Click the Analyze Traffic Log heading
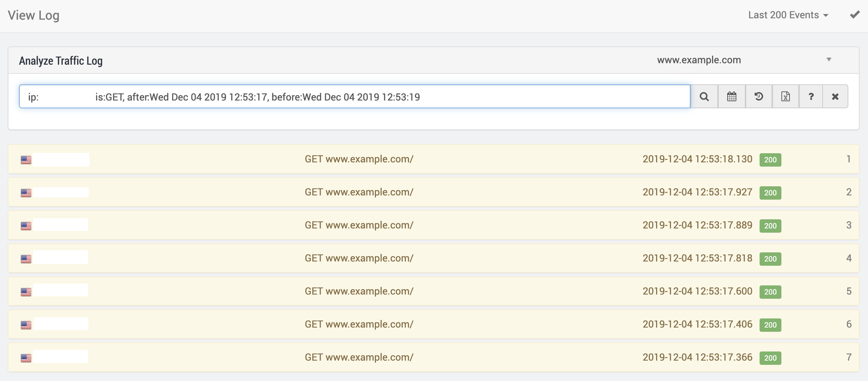Viewport: 868px width, 381px height. click(x=61, y=61)
